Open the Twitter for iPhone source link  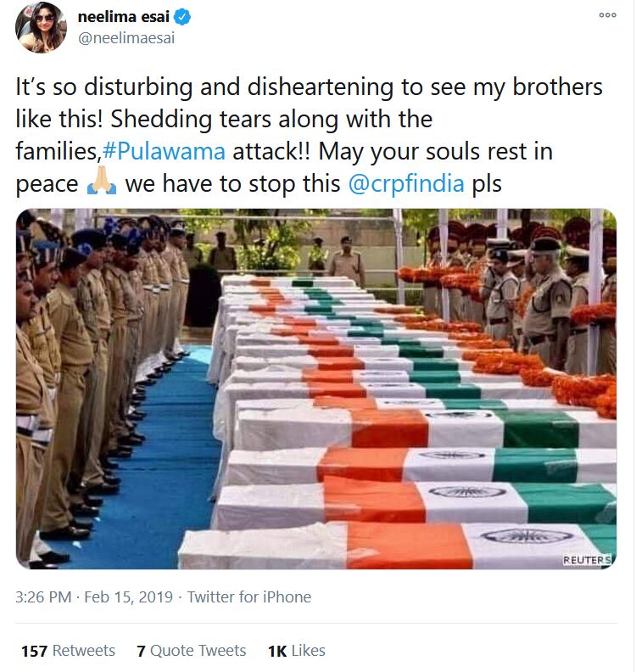pyautogui.click(x=249, y=596)
